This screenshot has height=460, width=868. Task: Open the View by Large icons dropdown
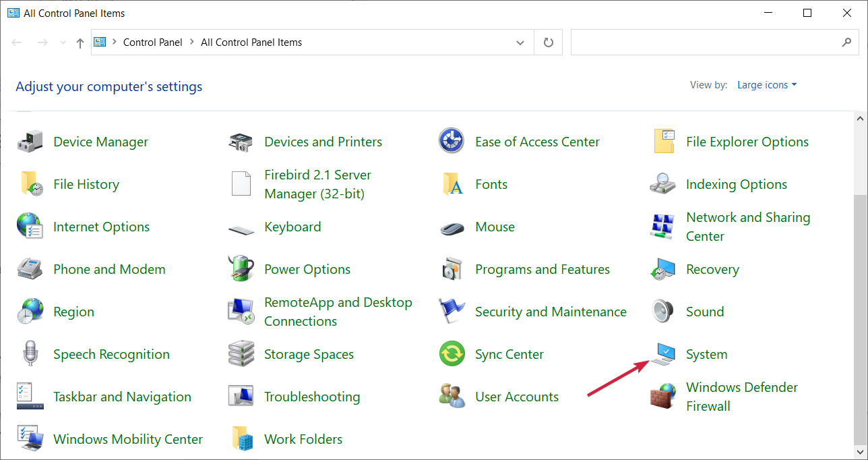pyautogui.click(x=767, y=85)
